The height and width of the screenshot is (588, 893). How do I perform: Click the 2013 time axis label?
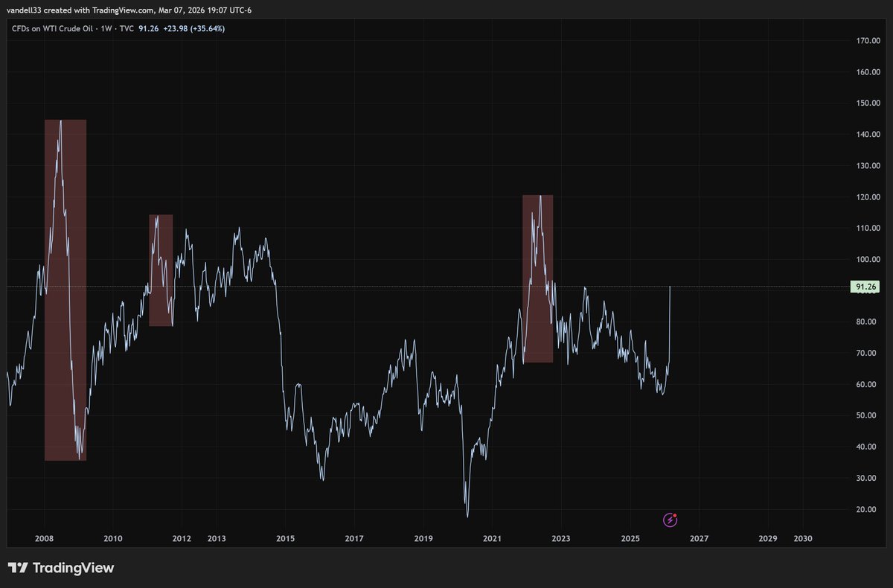(x=217, y=538)
